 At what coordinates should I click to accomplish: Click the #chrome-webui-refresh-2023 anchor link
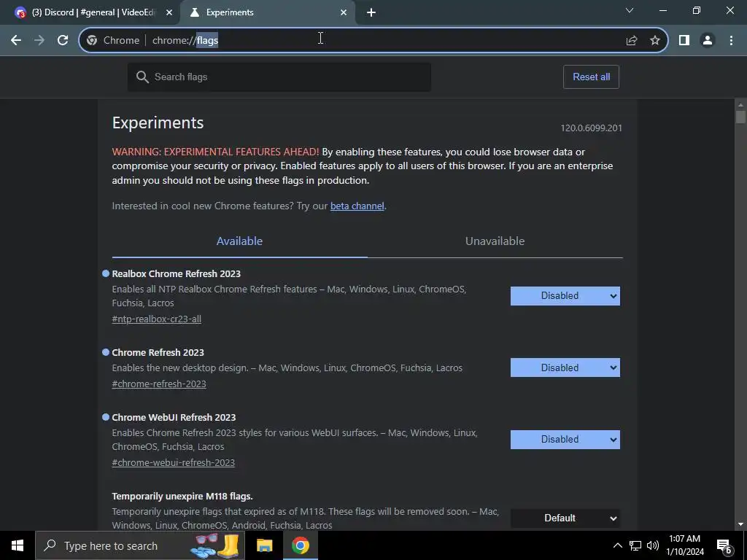(173, 463)
